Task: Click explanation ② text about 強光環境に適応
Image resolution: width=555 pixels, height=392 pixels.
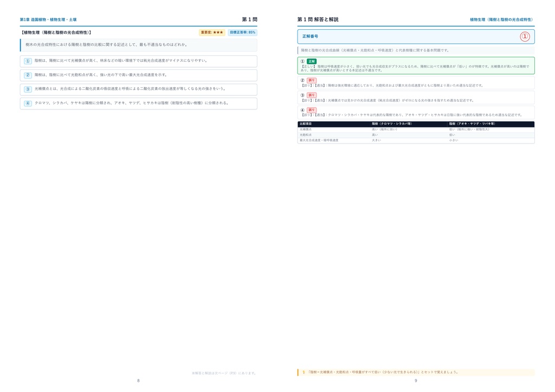Action: pos(392,86)
